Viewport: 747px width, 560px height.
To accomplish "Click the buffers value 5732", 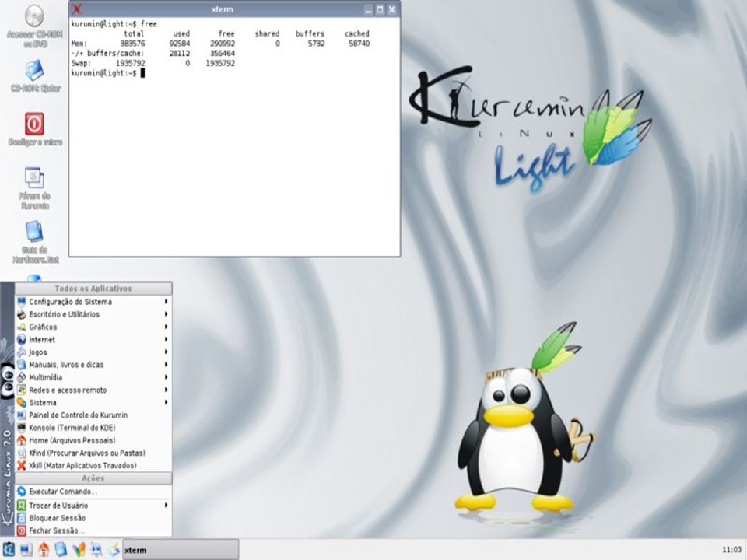I will [317, 44].
